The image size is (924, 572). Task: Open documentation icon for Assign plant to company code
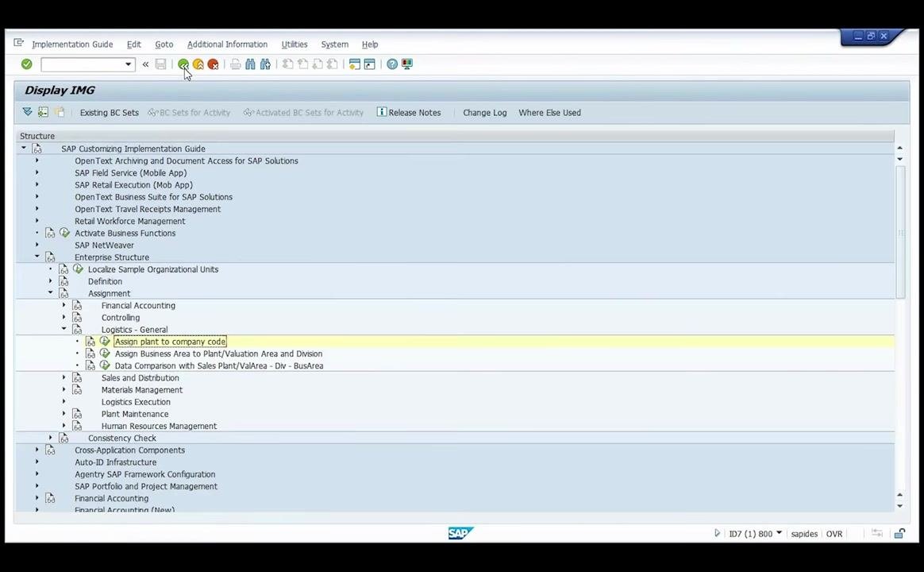(90, 342)
